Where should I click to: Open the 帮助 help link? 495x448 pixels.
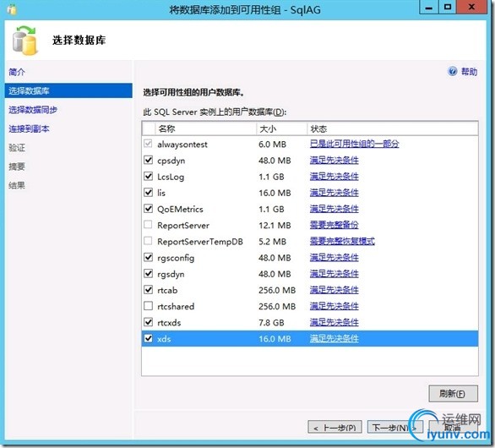click(x=469, y=72)
